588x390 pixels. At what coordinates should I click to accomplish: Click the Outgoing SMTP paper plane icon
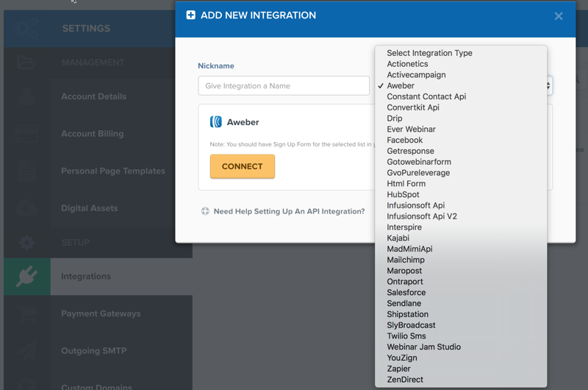(x=27, y=350)
